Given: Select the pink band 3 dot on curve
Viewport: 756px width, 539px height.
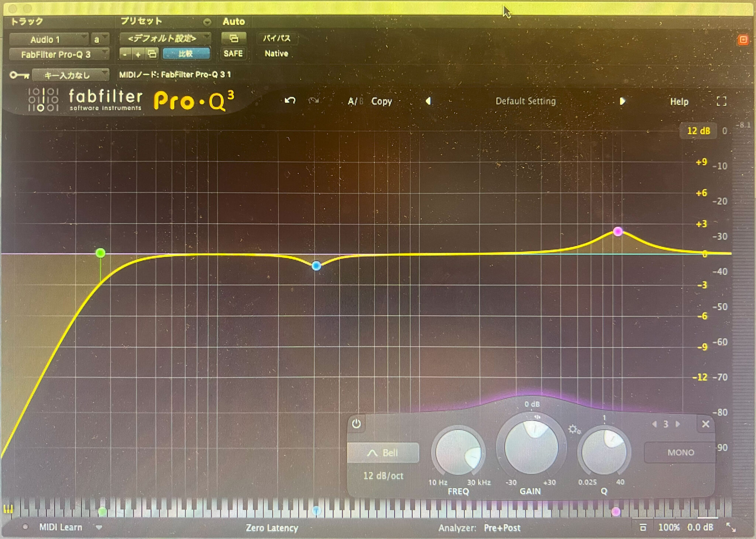Looking at the screenshot, I should pyautogui.click(x=618, y=232).
